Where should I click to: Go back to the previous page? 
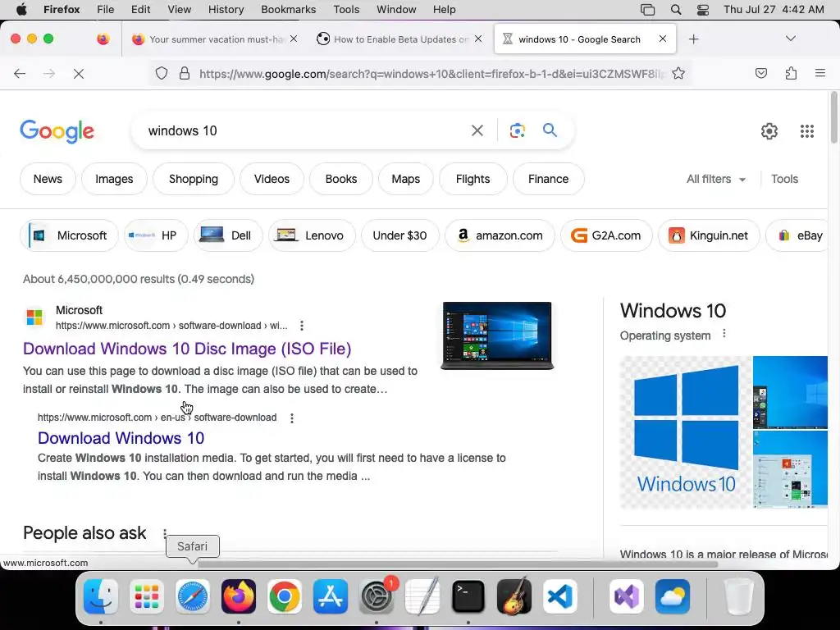[x=20, y=73]
